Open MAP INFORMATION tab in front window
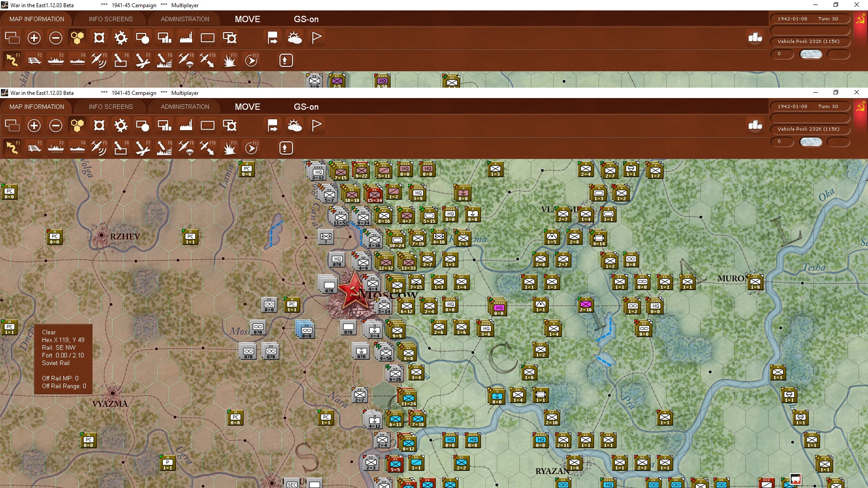 click(37, 107)
